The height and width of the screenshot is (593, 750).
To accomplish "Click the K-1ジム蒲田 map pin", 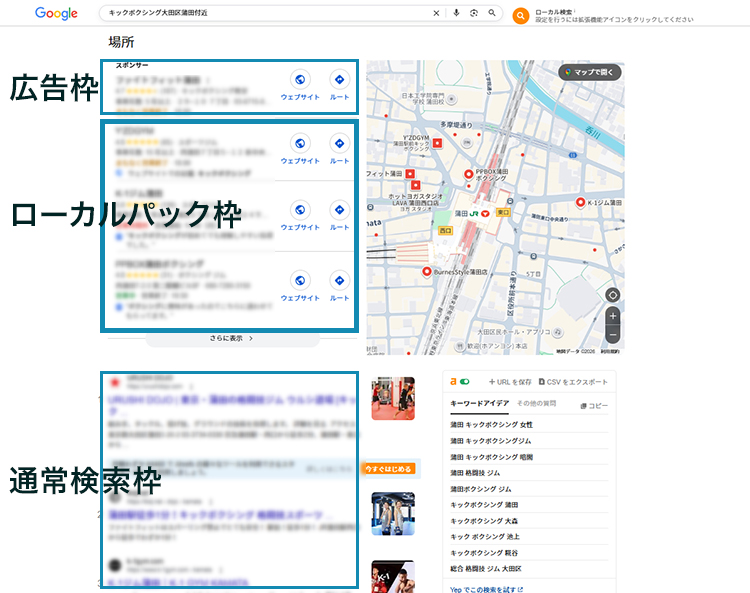I will click(580, 203).
